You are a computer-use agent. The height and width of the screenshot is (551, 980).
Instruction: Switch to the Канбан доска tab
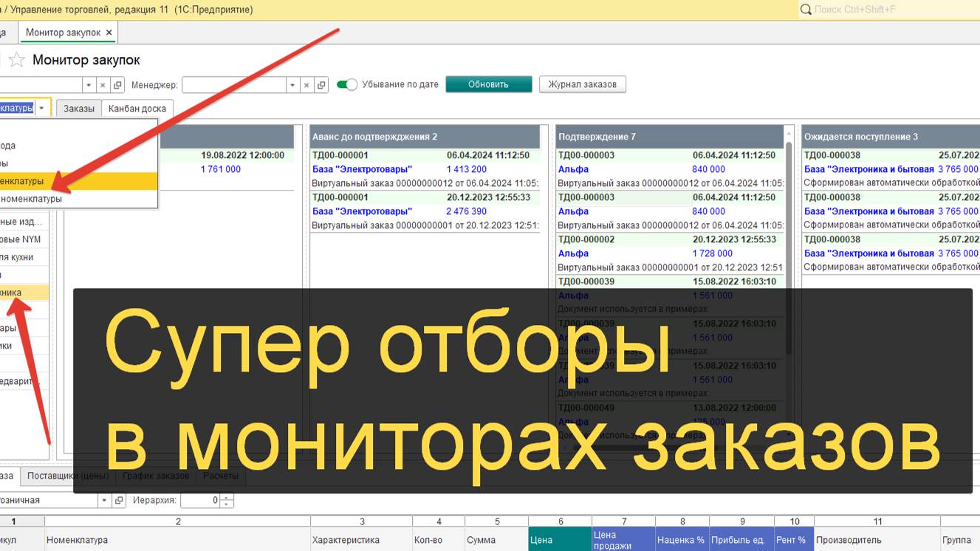tap(137, 109)
